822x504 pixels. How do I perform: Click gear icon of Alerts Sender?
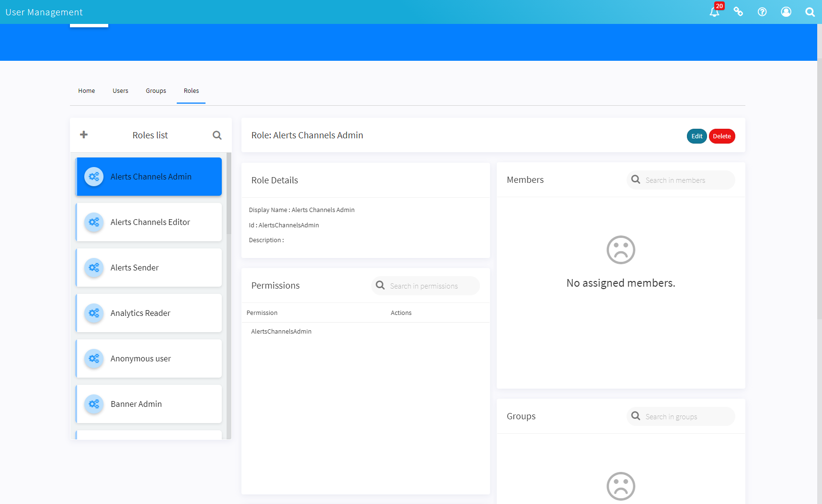[94, 268]
